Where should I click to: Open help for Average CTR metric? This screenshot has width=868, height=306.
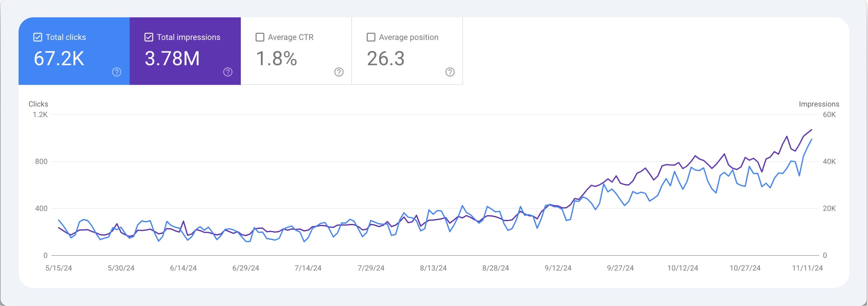click(339, 72)
